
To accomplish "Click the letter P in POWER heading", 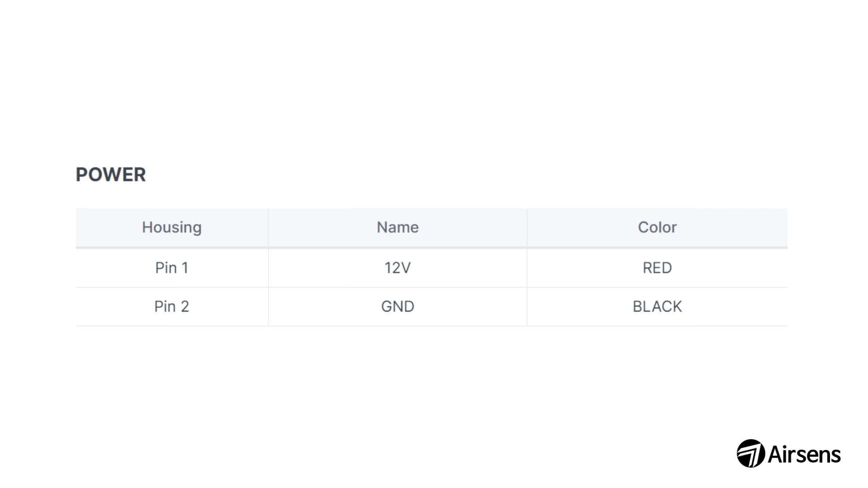I will coord(81,175).
